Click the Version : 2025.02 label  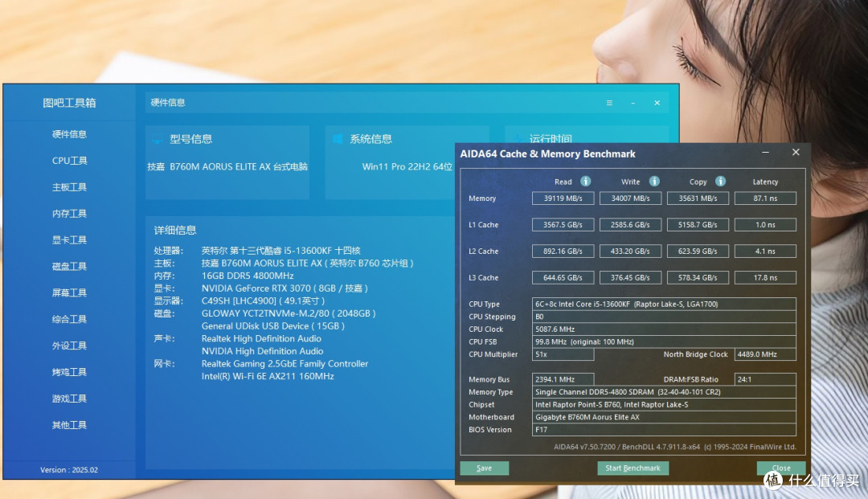pyautogui.click(x=69, y=470)
